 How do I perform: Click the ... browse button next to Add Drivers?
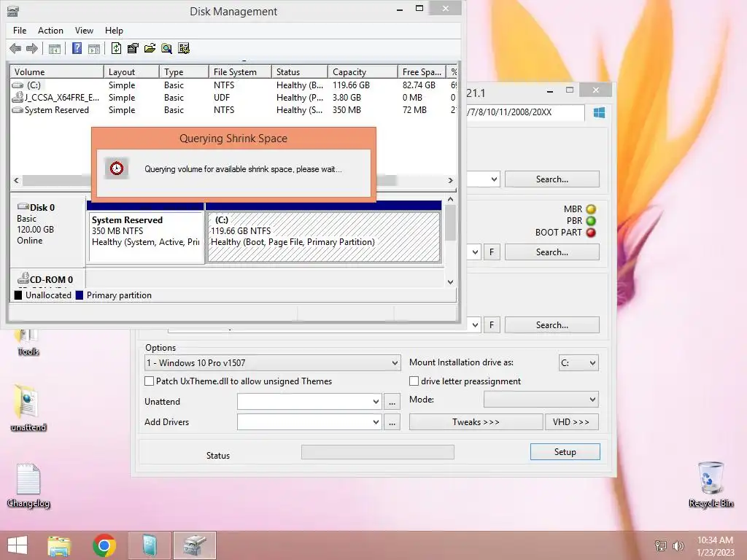pos(392,422)
